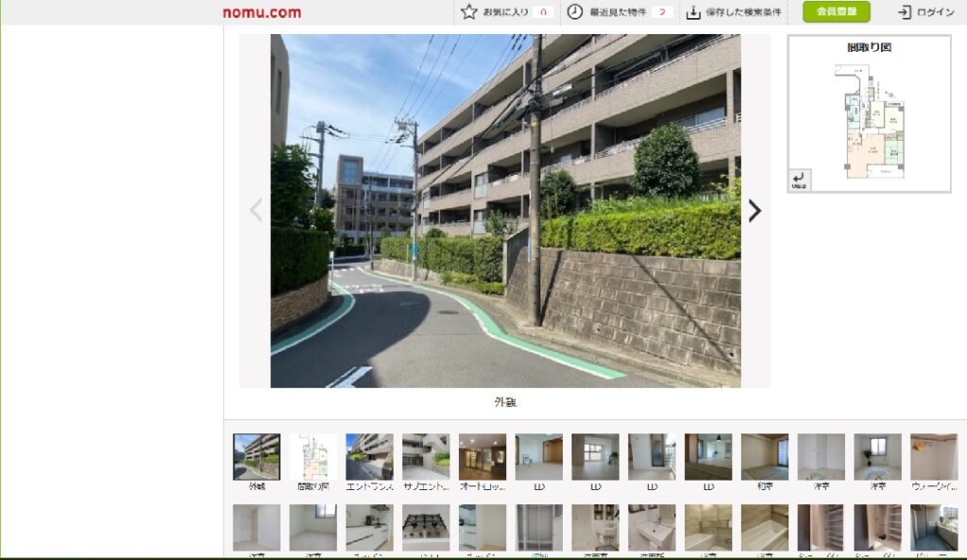The width and height of the screenshot is (967, 560).
Task: Click the login arrow icon
Action: point(904,12)
